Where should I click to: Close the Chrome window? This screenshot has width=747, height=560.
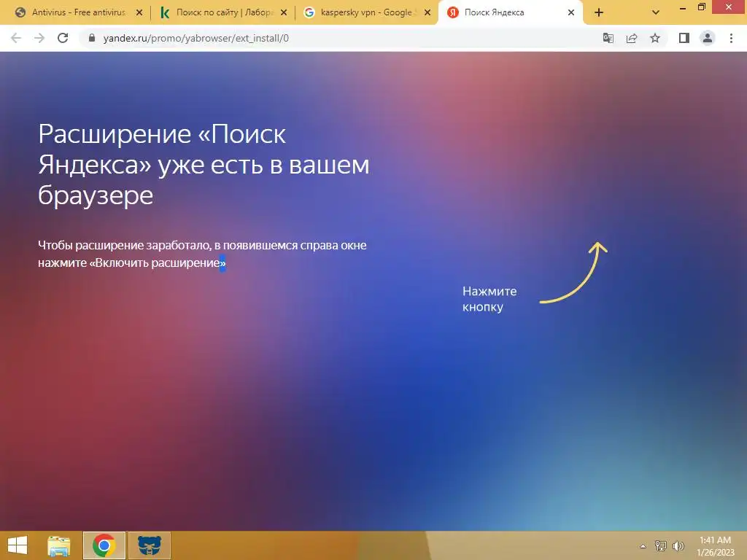pos(729,7)
